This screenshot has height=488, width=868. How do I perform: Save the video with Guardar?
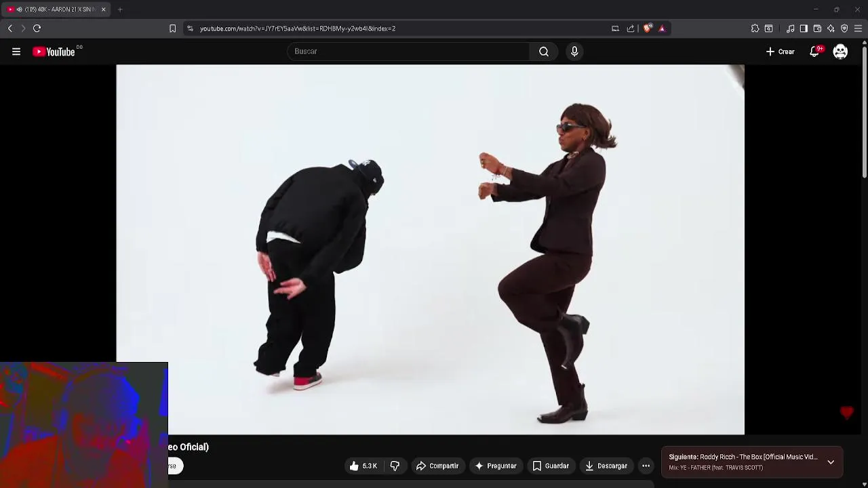pyautogui.click(x=551, y=466)
